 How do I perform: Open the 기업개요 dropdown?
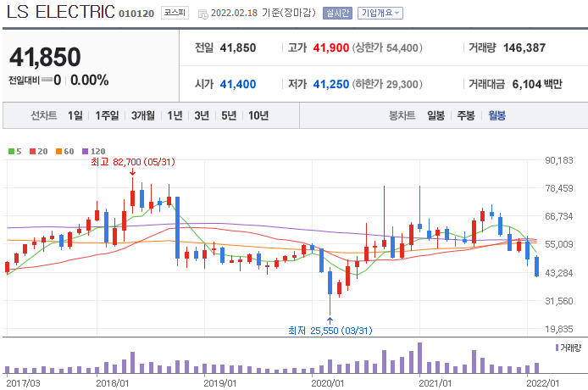pyautogui.click(x=380, y=13)
